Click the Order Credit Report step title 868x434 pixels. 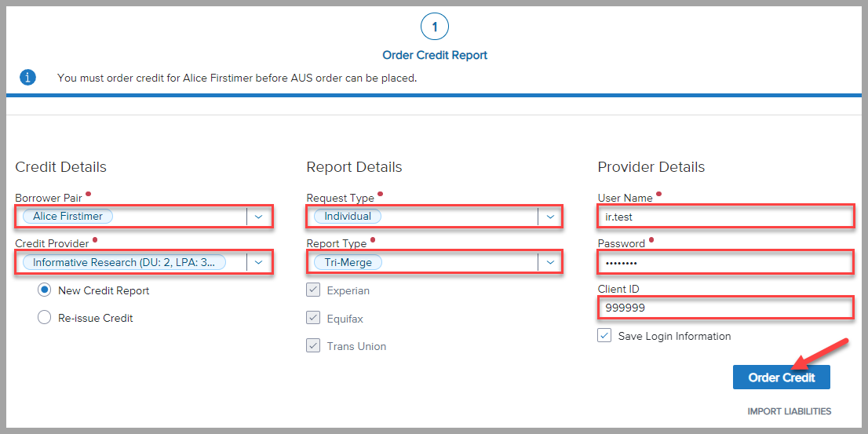coord(435,56)
